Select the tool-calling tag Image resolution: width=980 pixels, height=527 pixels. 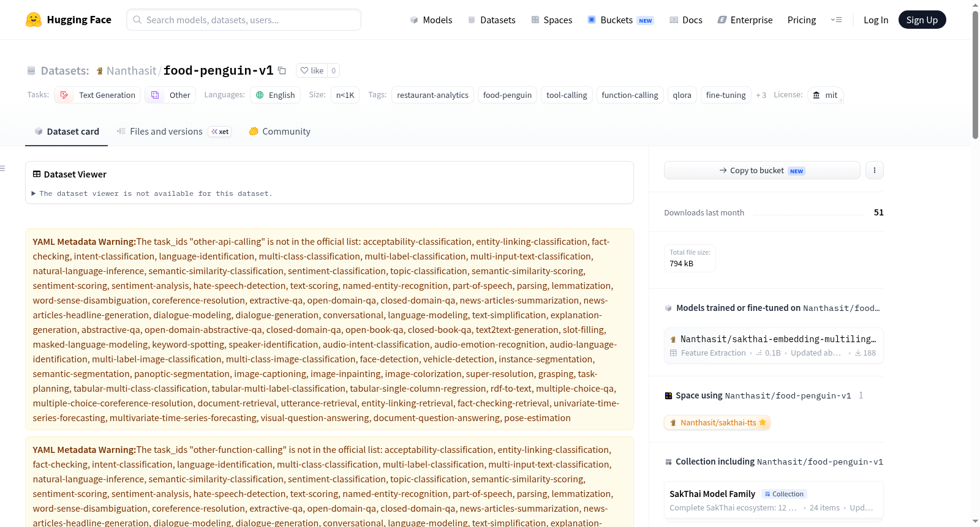pos(567,95)
